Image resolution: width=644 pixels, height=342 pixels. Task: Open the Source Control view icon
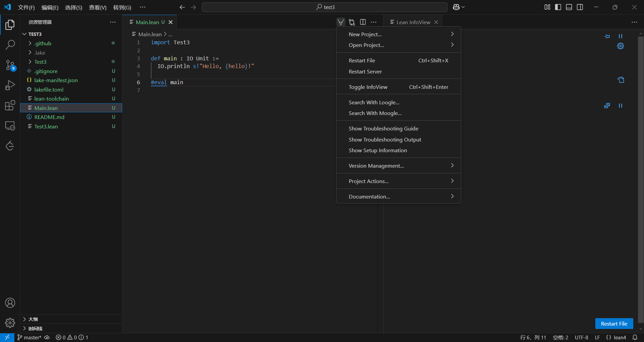tap(10, 65)
